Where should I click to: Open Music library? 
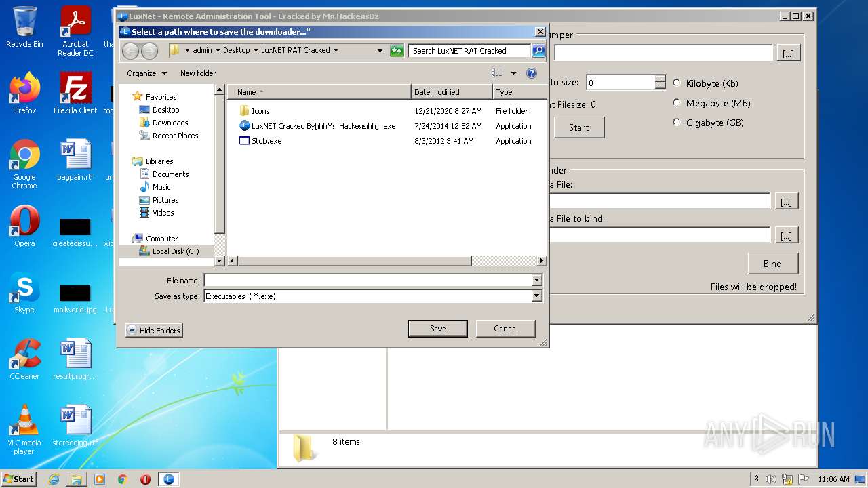coord(161,187)
